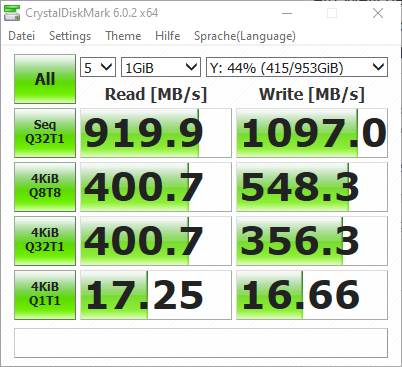
Task: Click the Seq write result 1097.0
Action: click(312, 133)
